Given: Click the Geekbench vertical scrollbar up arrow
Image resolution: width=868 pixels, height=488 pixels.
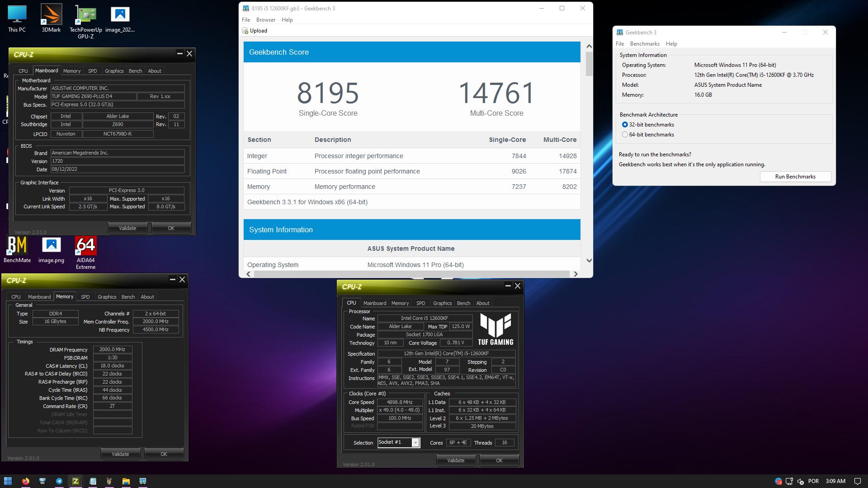Looking at the screenshot, I should coord(589,46).
